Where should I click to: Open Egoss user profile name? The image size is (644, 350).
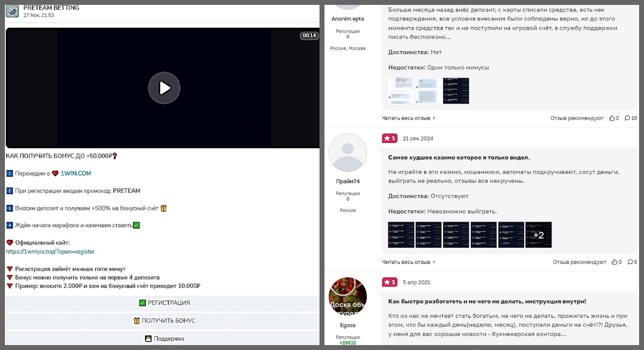348,325
